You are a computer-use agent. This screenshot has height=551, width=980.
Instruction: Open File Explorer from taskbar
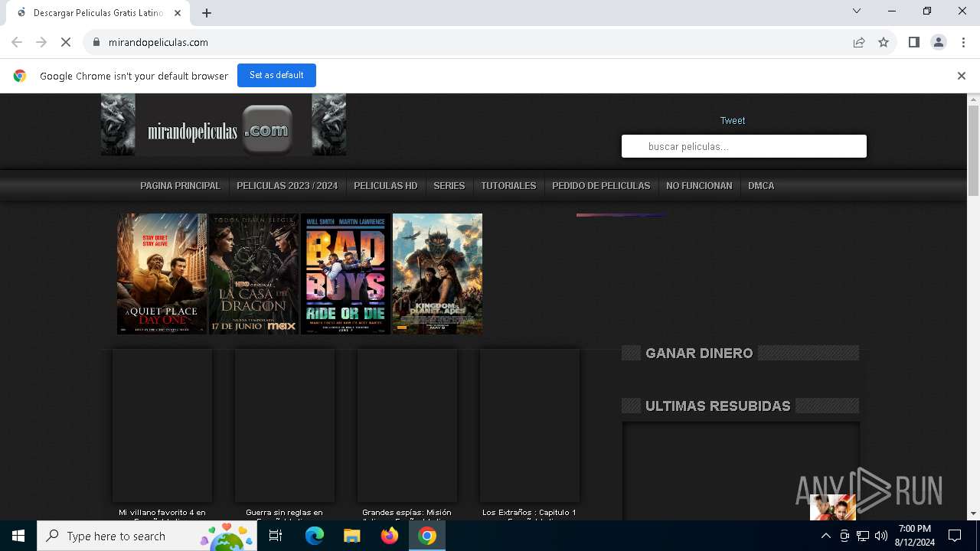coord(352,536)
